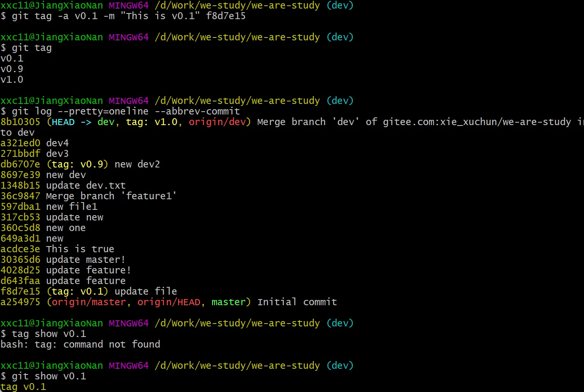Click the "Merge branch 'feature1'" commit message
584x392 pixels.
tap(111, 196)
